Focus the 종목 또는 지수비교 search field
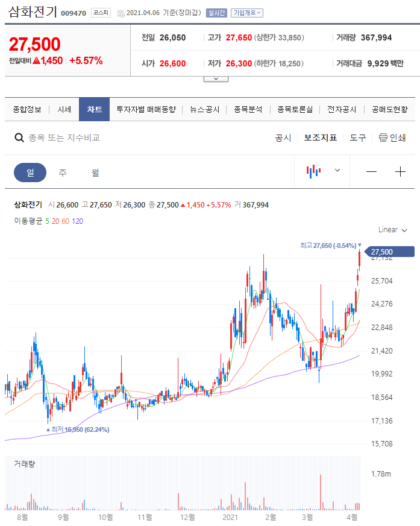The height and width of the screenshot is (526, 420). [64, 138]
